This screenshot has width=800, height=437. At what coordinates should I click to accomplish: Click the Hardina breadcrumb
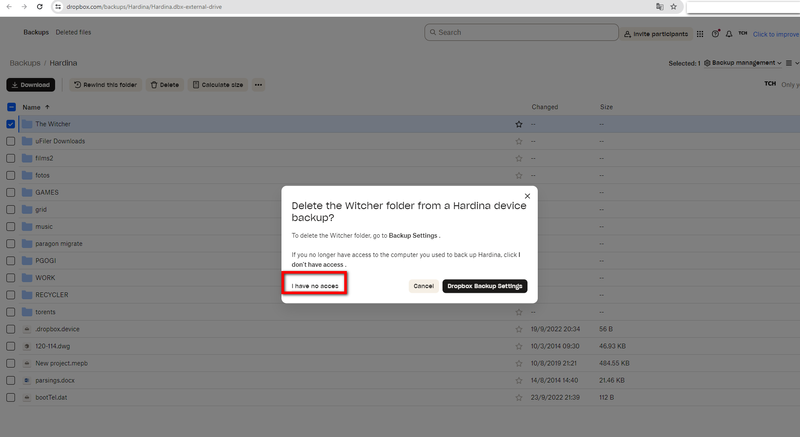(63, 63)
